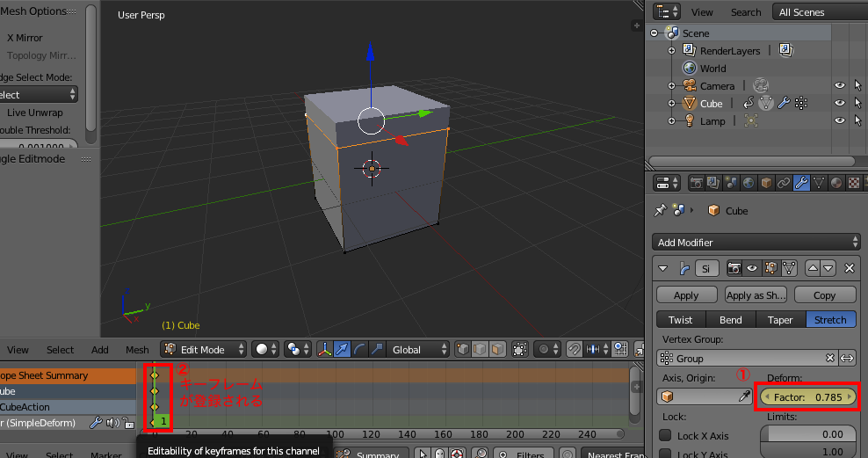
Task: Click the Lamp data icon in outliner
Action: (x=750, y=120)
